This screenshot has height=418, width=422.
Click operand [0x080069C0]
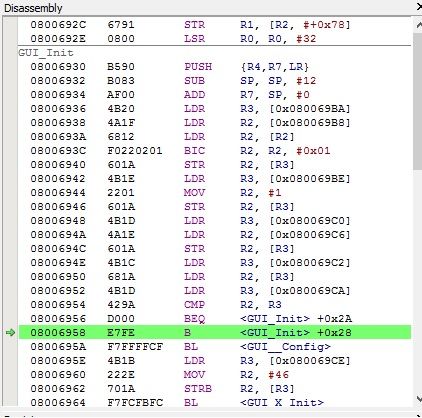tap(310, 221)
